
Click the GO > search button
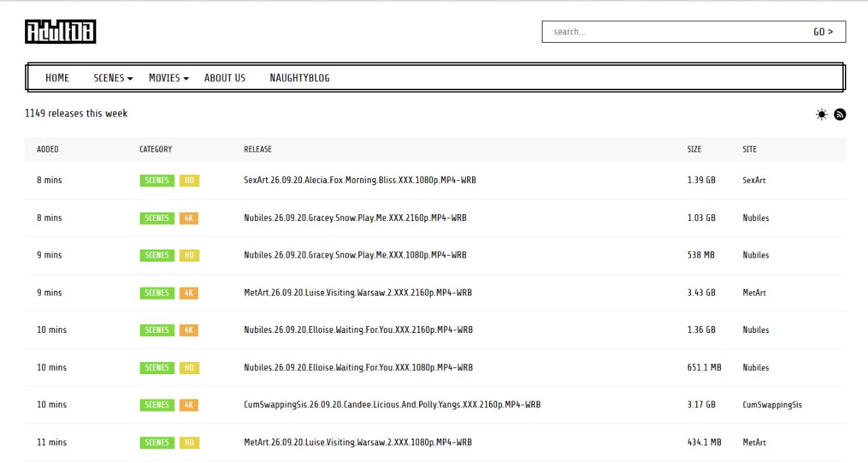823,32
